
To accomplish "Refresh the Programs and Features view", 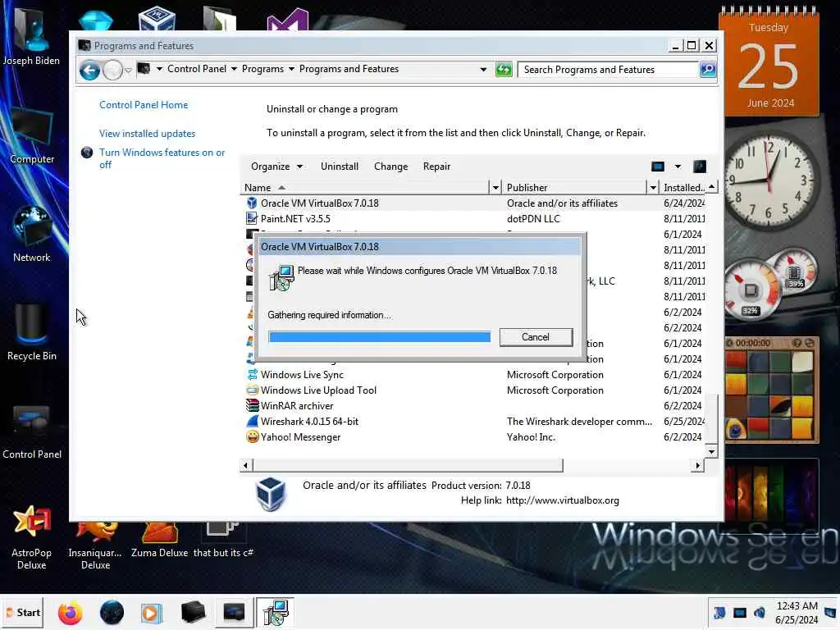I will (504, 70).
